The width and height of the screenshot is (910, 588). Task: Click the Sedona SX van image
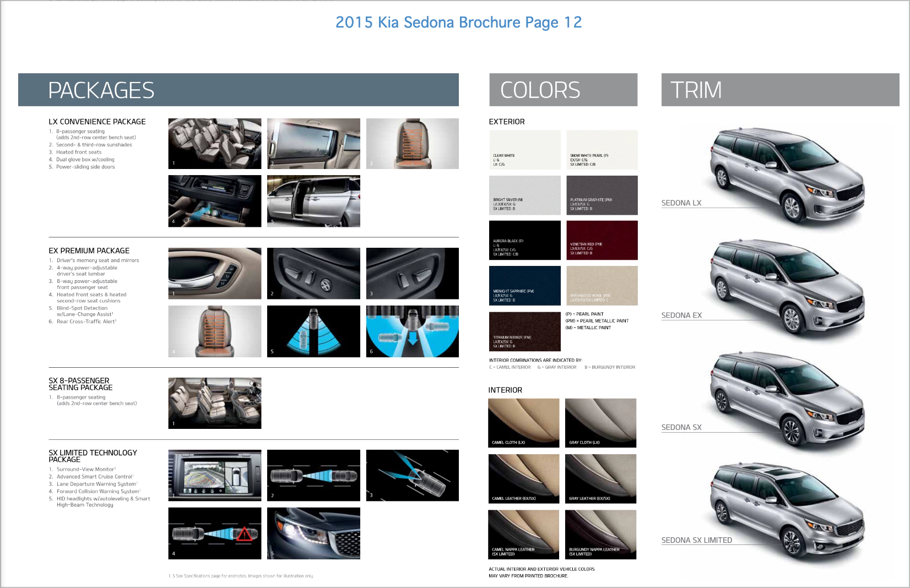787,400
